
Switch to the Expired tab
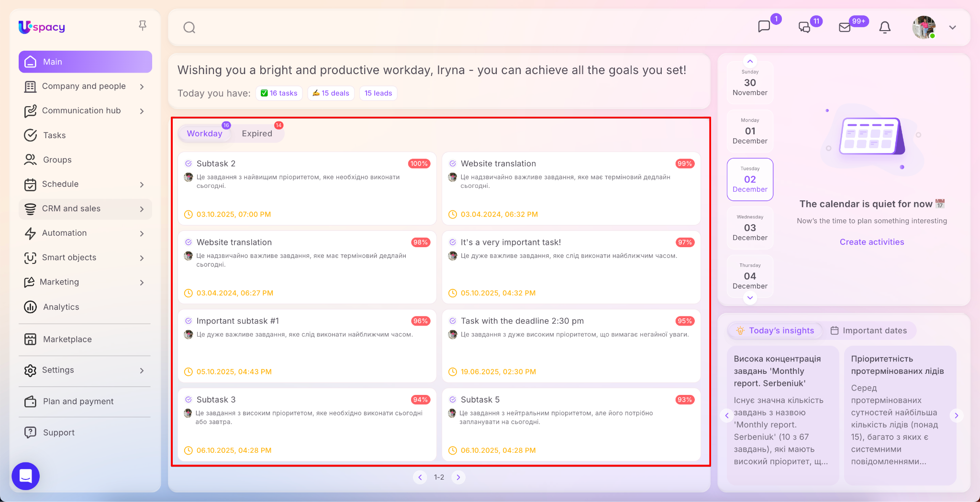click(257, 133)
